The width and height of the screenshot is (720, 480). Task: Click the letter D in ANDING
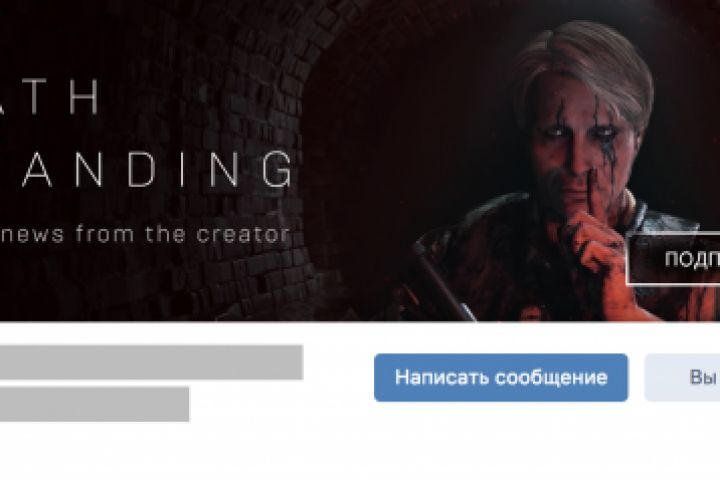pos(142,169)
